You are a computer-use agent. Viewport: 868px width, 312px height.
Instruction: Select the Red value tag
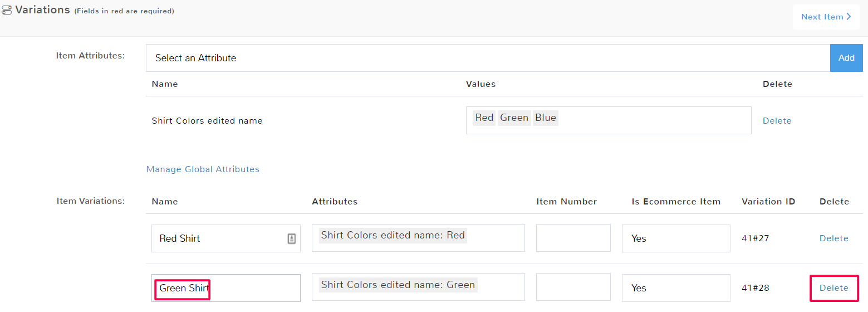coord(484,118)
